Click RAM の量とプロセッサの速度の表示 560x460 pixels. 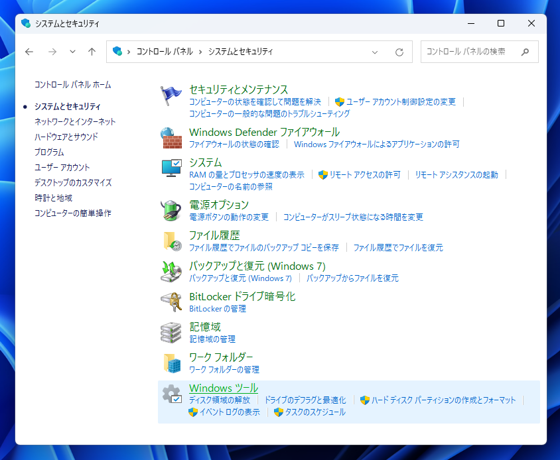[x=247, y=175]
